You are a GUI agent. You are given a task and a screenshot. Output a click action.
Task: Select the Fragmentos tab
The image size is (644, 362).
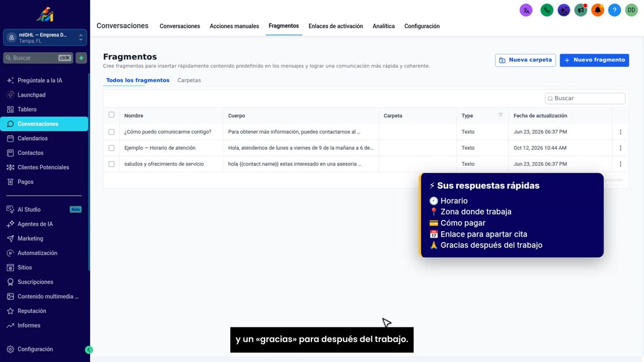click(x=283, y=26)
